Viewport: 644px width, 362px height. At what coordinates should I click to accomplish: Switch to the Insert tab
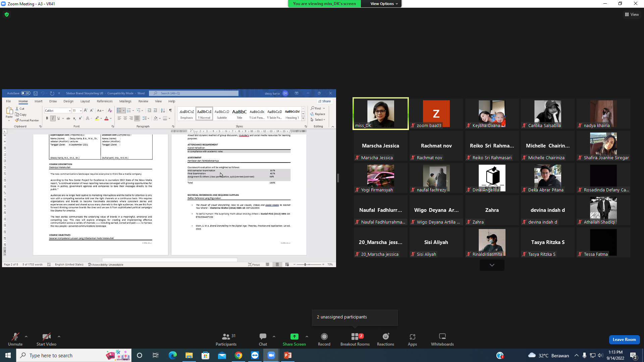coord(38,101)
